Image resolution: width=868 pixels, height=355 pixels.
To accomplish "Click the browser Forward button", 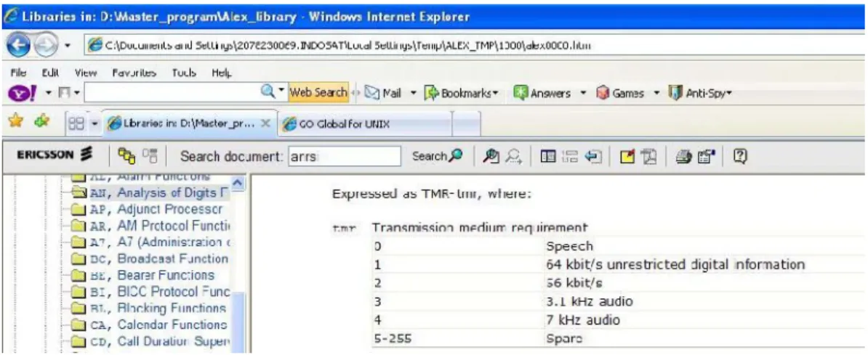I will click(x=45, y=46).
